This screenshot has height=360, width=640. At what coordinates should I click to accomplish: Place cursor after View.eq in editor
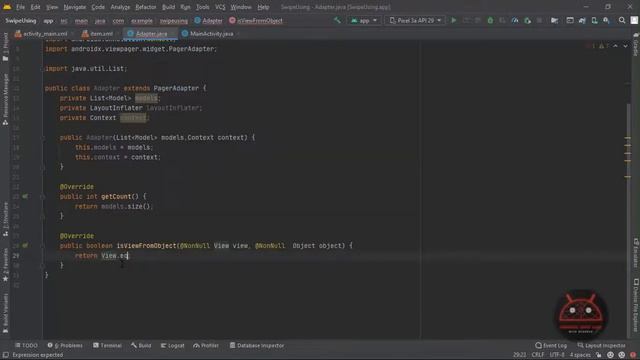(x=128, y=256)
